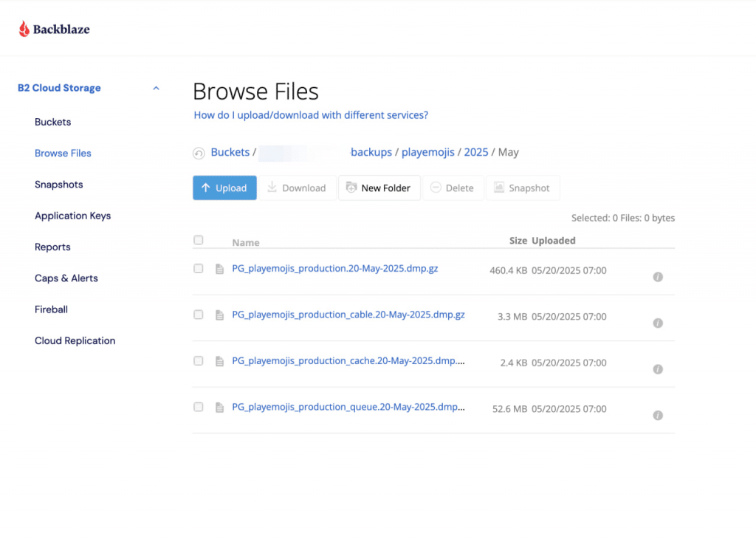The width and height of the screenshot is (756, 539).
Task: Click the 2.4 KB size value
Action: [514, 363]
